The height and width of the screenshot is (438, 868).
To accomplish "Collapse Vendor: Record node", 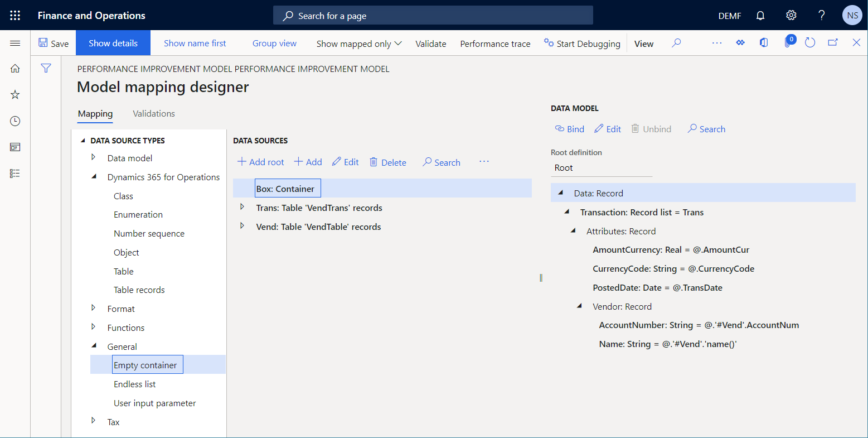I will pos(579,306).
